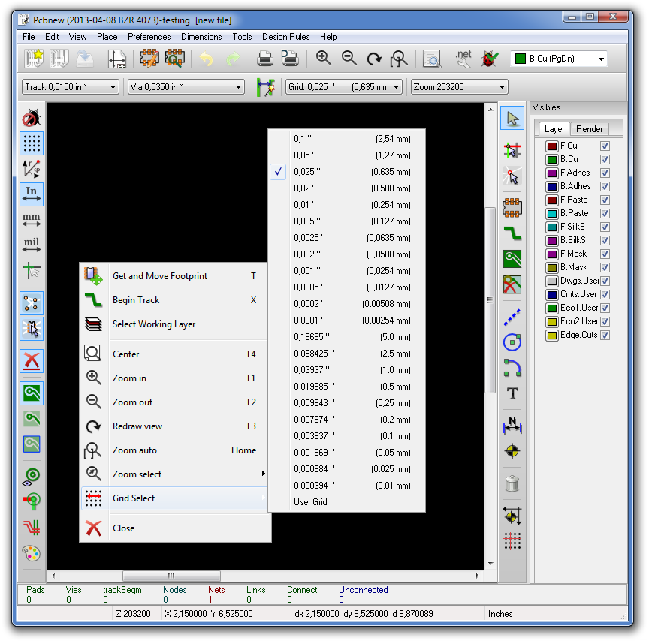Click the horizontal scrollbar thumb

171,576
